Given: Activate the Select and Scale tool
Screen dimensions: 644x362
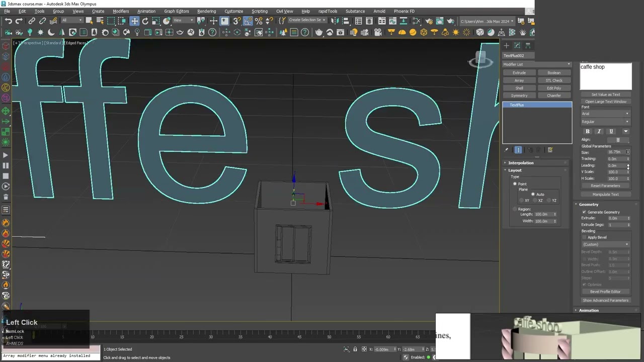Looking at the screenshot, I should click(x=156, y=21).
